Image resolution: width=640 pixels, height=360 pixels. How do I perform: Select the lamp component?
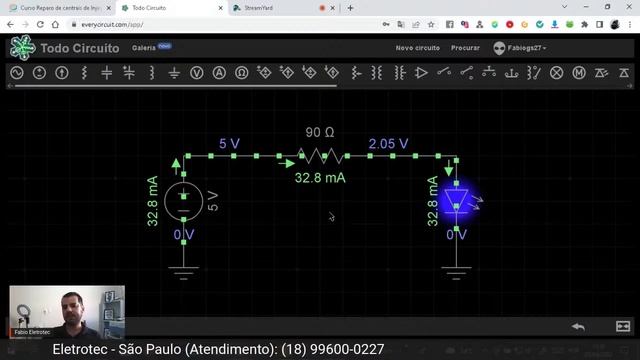pos(556,73)
